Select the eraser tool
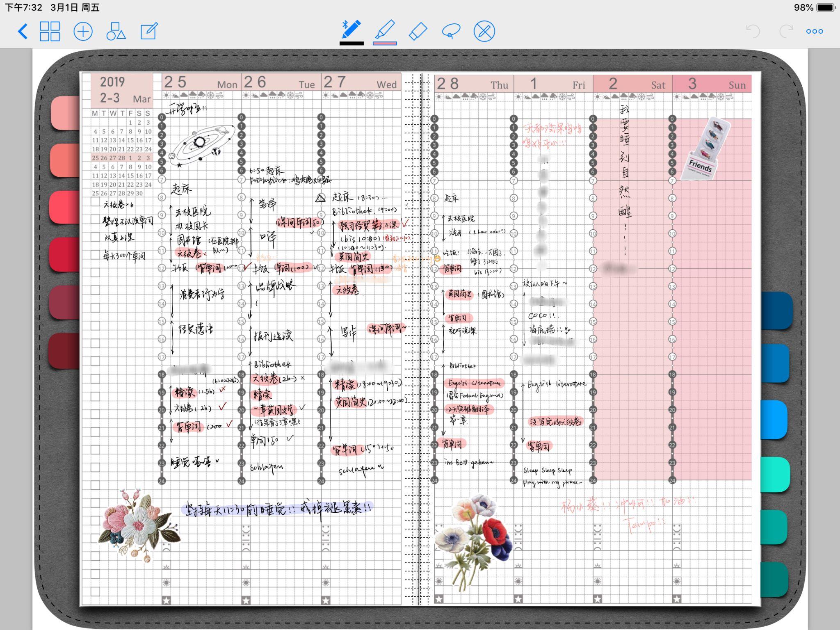The image size is (840, 630). 418,32
